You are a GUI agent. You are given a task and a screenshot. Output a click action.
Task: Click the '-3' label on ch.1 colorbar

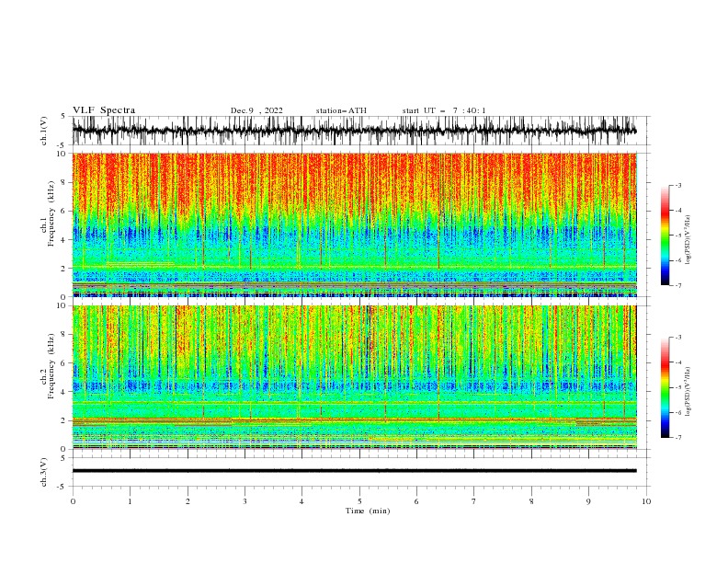(677, 185)
